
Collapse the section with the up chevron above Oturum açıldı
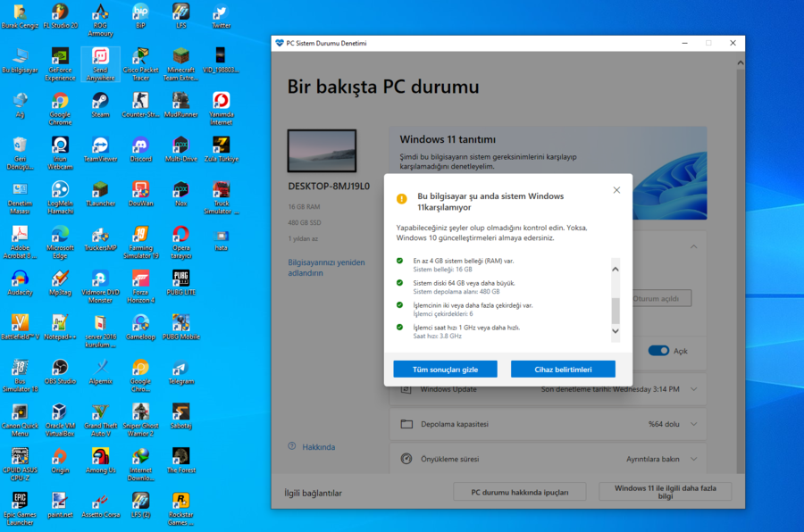694,247
